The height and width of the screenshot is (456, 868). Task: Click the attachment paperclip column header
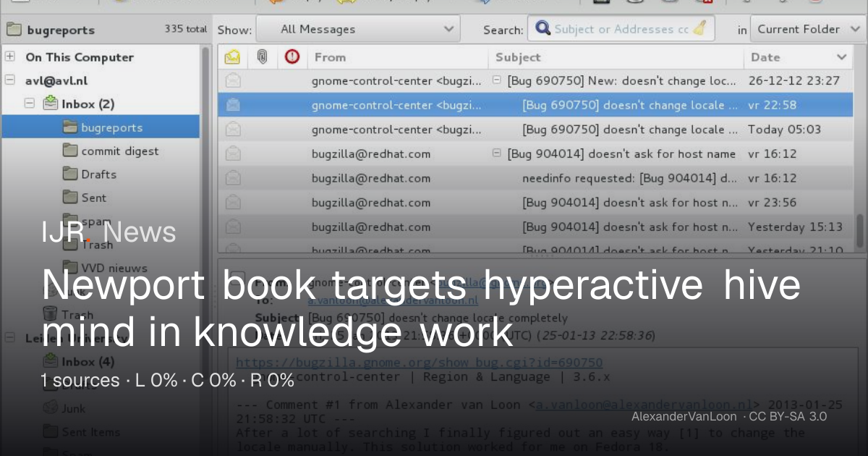click(263, 56)
